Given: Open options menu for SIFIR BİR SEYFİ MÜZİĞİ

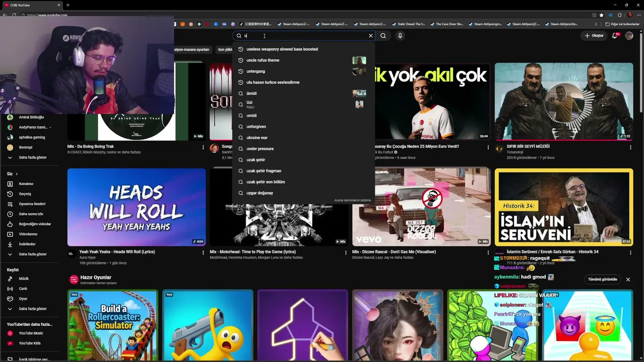Looking at the screenshot, I should (630, 147).
